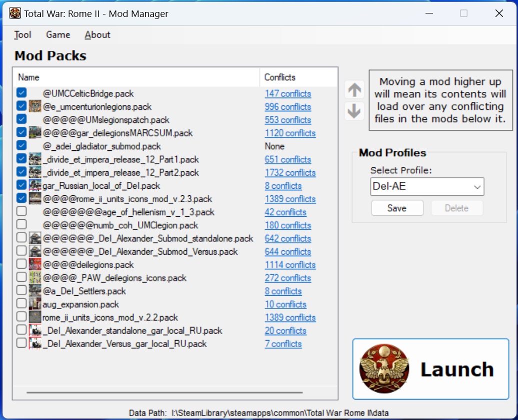Open the Tool menu
This screenshot has width=518, height=420.
click(x=22, y=34)
